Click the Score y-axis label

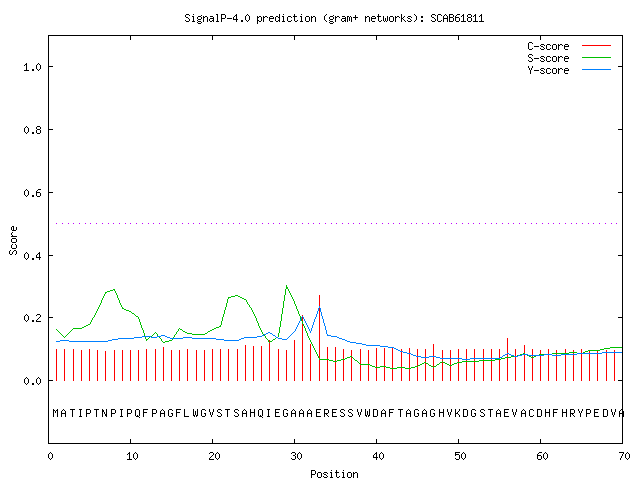coord(13,241)
